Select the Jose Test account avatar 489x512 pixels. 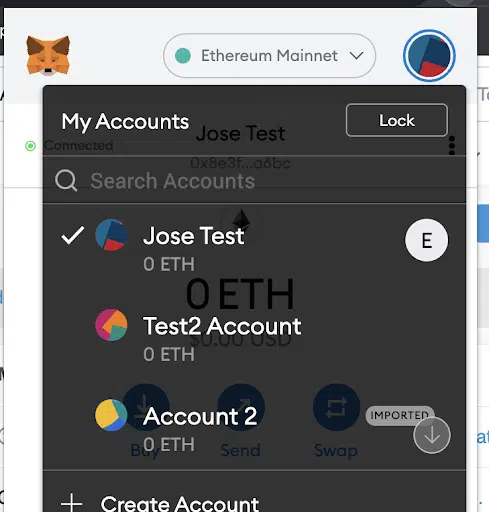click(111, 235)
